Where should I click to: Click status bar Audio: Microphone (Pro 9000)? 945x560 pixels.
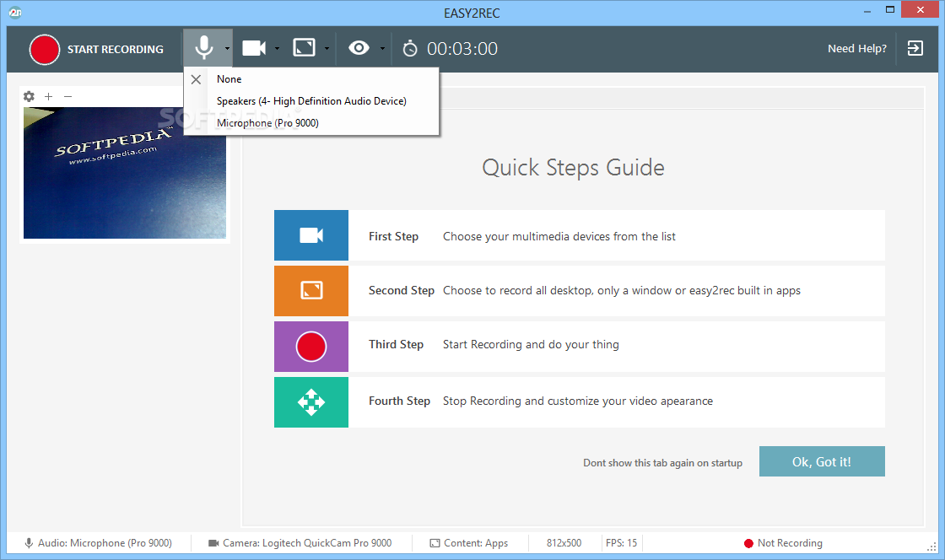105,543
